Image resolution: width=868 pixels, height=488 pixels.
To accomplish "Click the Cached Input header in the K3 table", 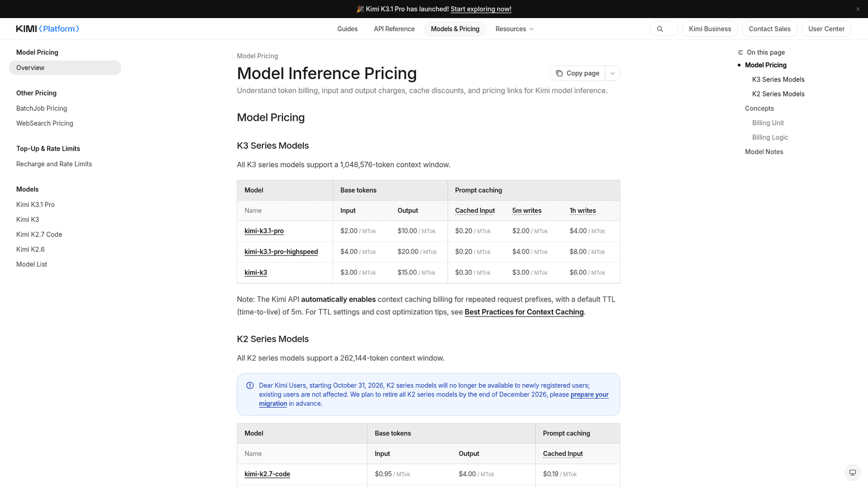I will click(x=475, y=211).
